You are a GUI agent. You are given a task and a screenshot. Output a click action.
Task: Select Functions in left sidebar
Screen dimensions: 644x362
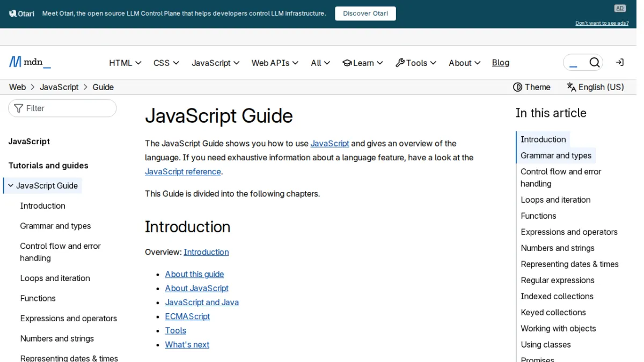(x=38, y=298)
